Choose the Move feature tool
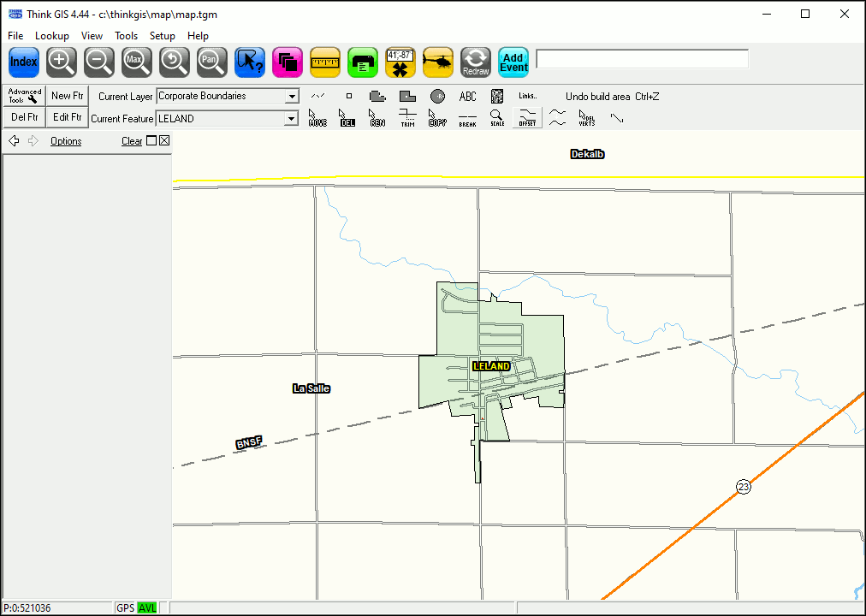The width and height of the screenshot is (866, 616). coord(317,118)
